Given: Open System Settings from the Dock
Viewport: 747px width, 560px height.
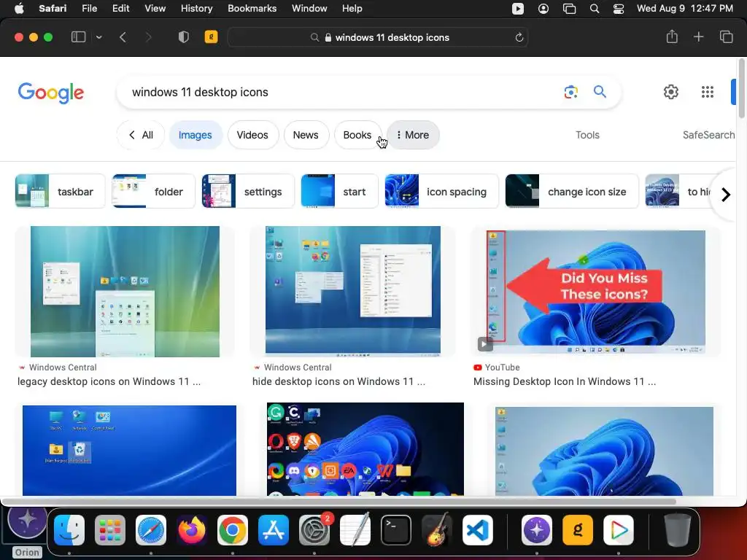Looking at the screenshot, I should coord(314,530).
